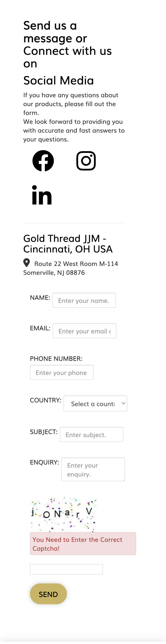Open the LinkedIn icon link
The height and width of the screenshot is (644, 166).
pyautogui.click(x=42, y=195)
